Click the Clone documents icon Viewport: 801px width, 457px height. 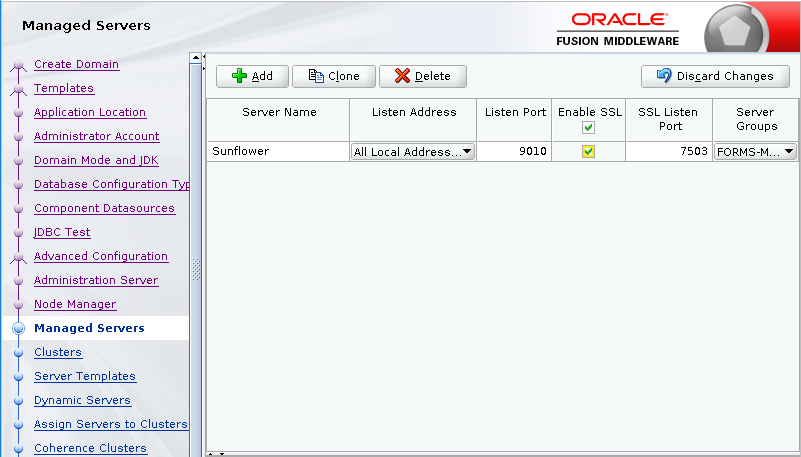coord(316,76)
